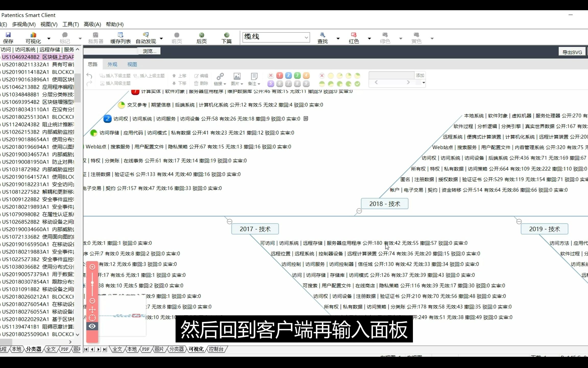Collapse the 2019 - 技术 branch circle
This screenshot has width=588, height=368.
coord(519,221)
